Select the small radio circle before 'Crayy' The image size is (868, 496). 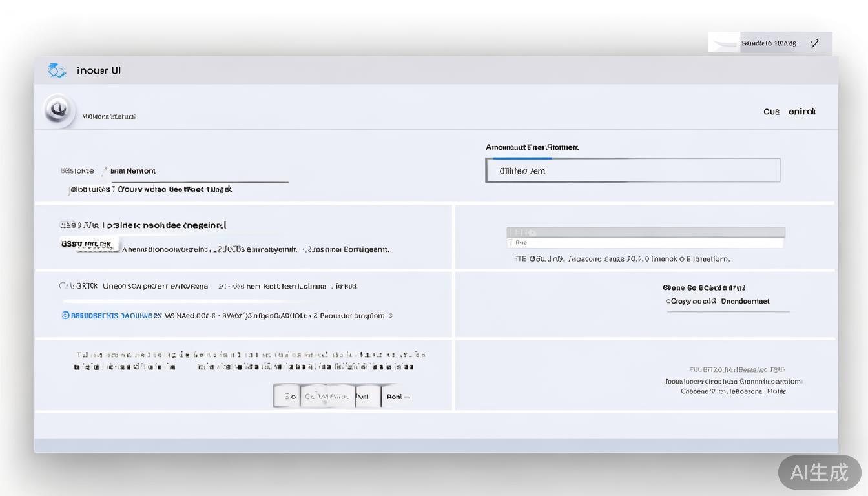[668, 302]
